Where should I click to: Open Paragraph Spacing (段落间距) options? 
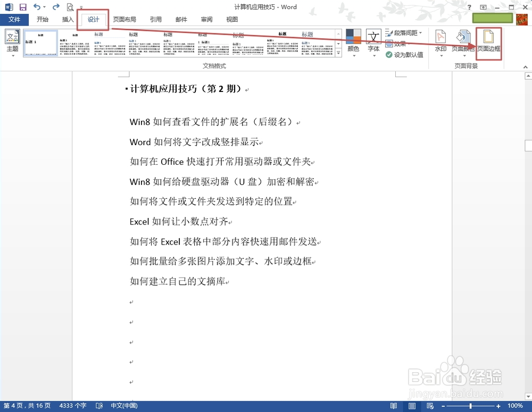(x=404, y=33)
